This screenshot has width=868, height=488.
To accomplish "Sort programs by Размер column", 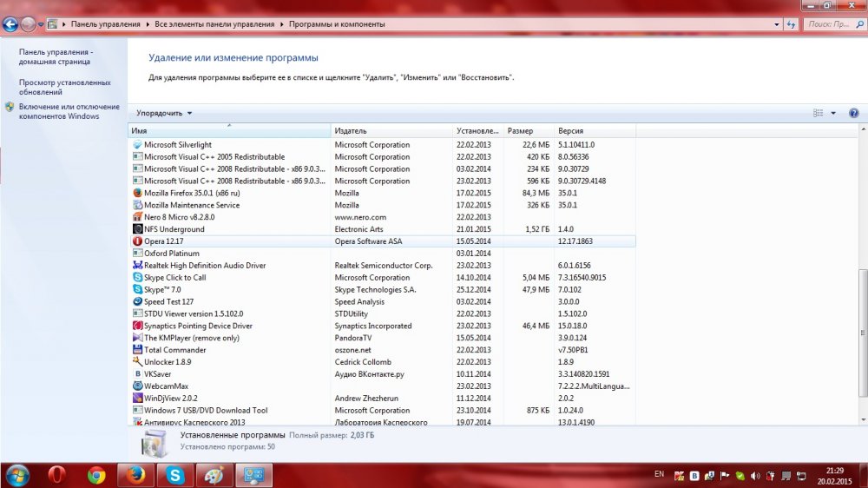I will (528, 131).
